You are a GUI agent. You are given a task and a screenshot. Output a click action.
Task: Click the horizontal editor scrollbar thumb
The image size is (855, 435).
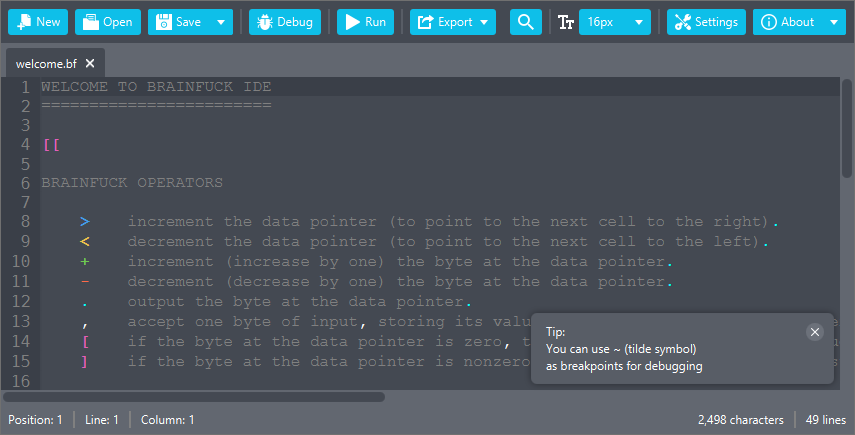point(194,397)
